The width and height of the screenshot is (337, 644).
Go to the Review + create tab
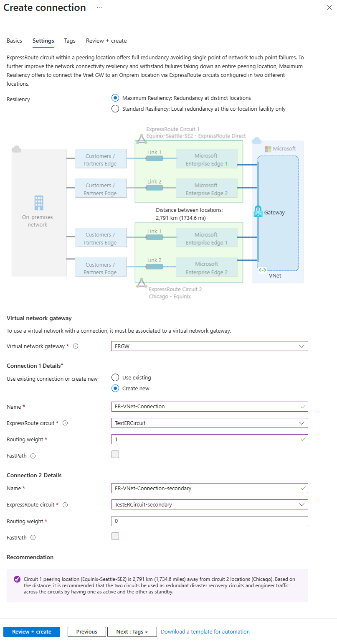point(106,41)
